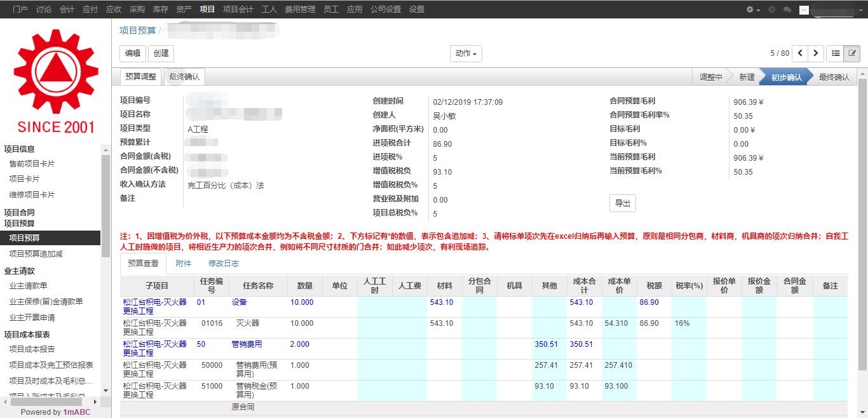This screenshot has height=418, width=868.
Task: Open the 项目会计 menu
Action: click(238, 10)
